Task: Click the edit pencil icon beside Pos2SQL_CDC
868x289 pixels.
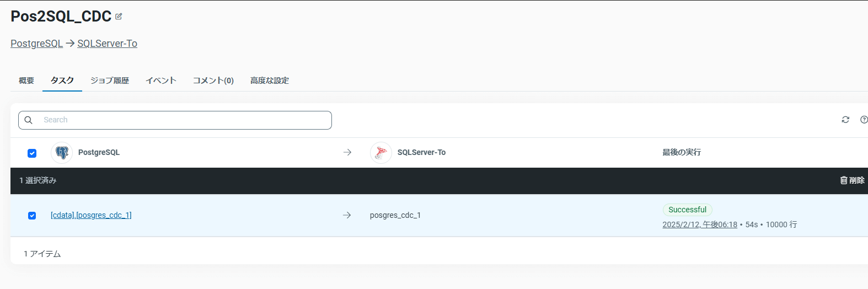Action: (119, 17)
